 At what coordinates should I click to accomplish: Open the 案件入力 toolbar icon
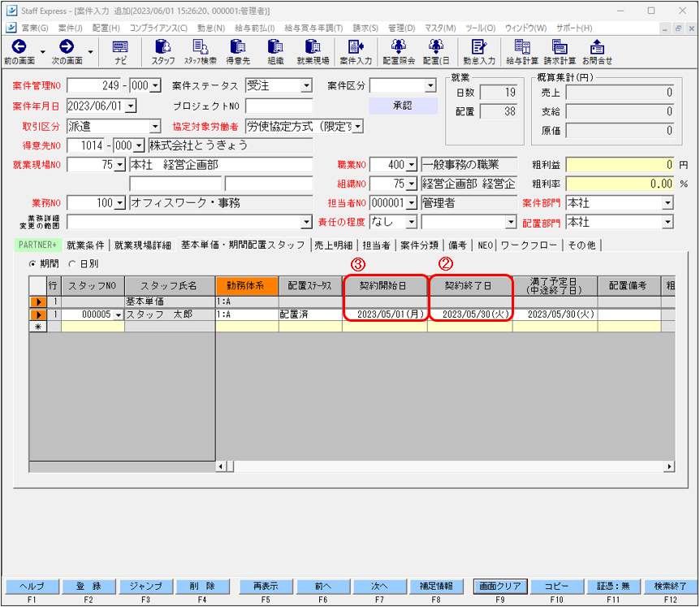click(356, 52)
